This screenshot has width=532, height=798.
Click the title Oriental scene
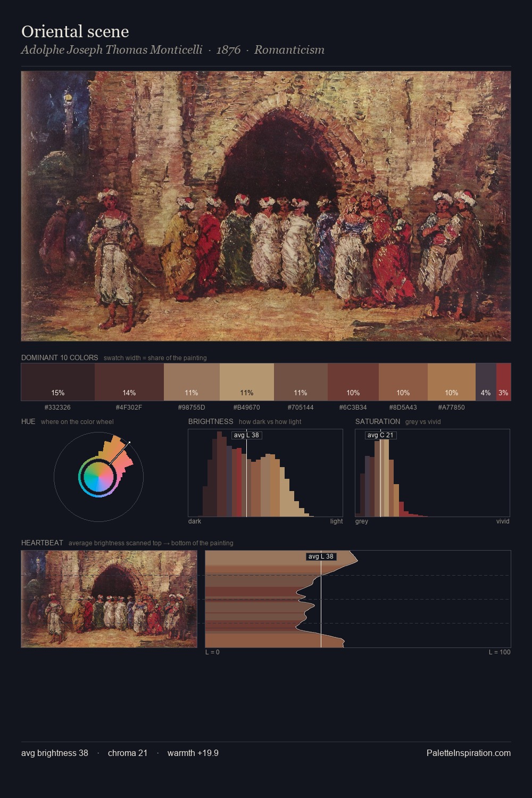tap(75, 31)
